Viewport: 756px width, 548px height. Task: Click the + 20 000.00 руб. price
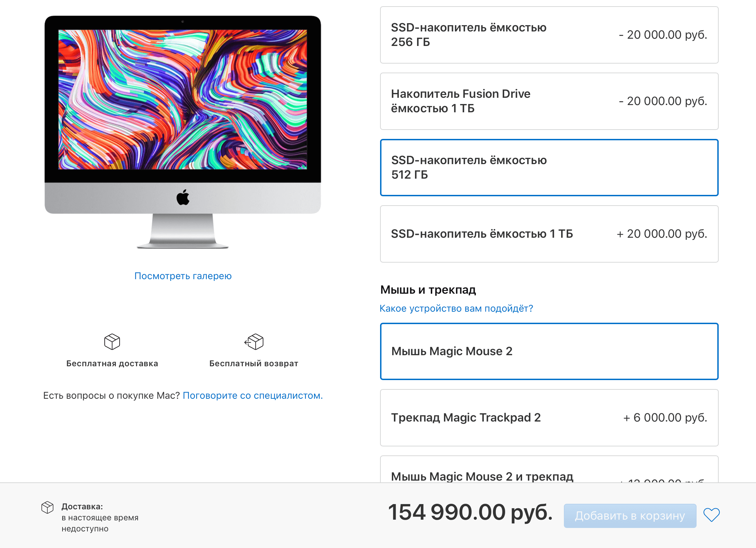[662, 234]
